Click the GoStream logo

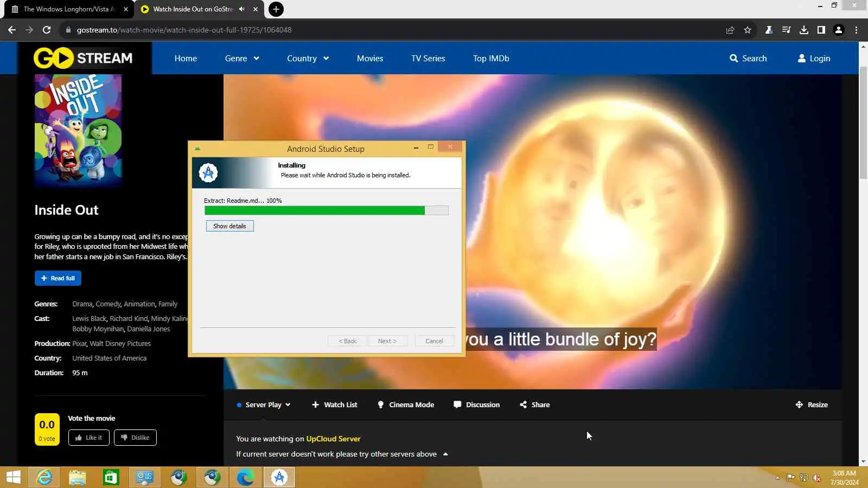83,58
